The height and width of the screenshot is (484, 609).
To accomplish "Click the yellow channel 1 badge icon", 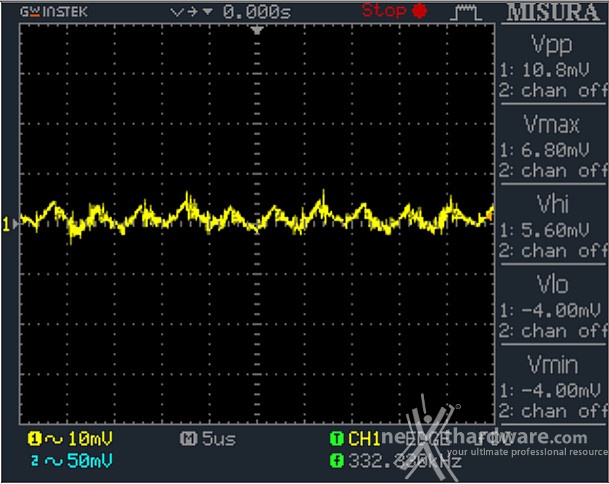I will coord(35,439).
